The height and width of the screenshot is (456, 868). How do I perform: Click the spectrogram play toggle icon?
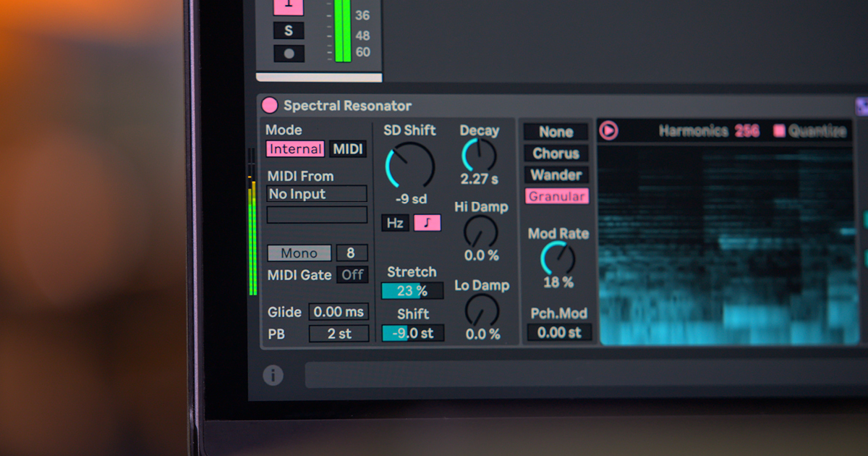(x=609, y=131)
